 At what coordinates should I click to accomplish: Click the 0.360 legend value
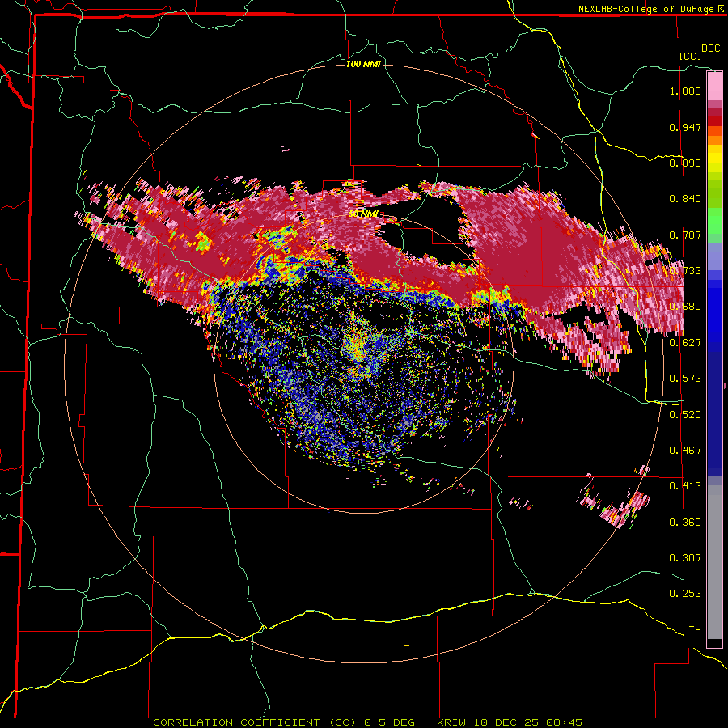coord(685,522)
